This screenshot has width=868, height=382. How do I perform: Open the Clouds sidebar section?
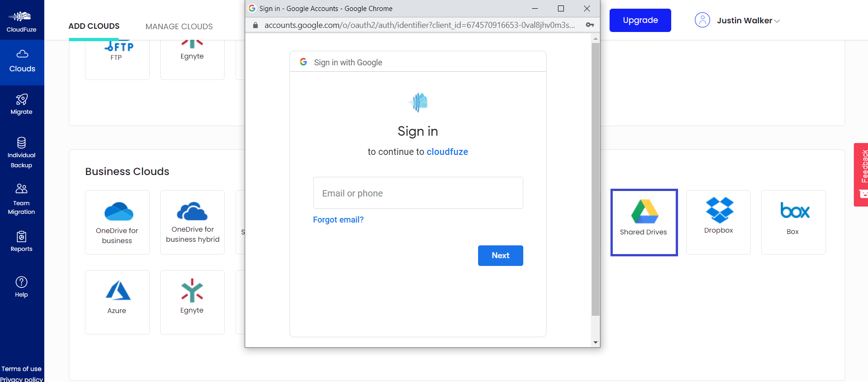(x=22, y=62)
